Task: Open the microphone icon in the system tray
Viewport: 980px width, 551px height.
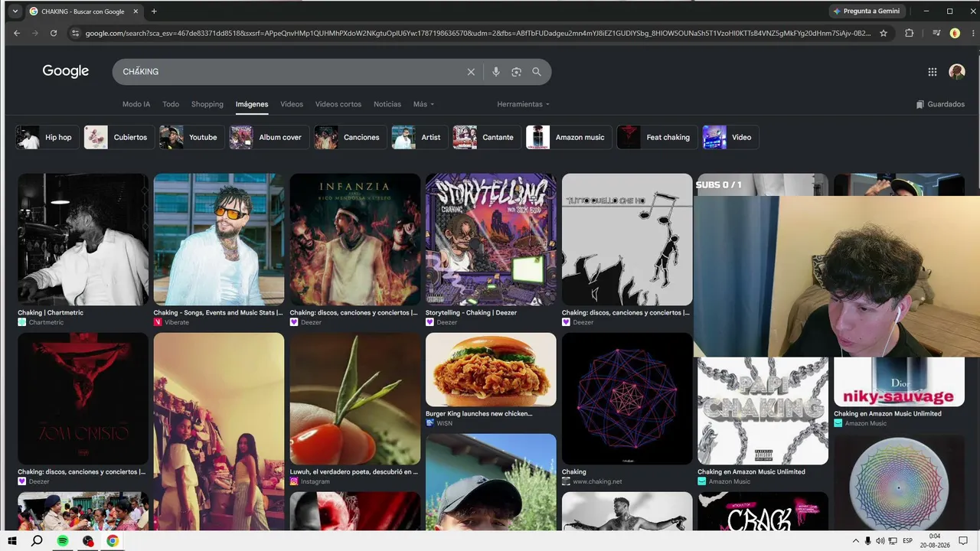Action: coord(868,541)
